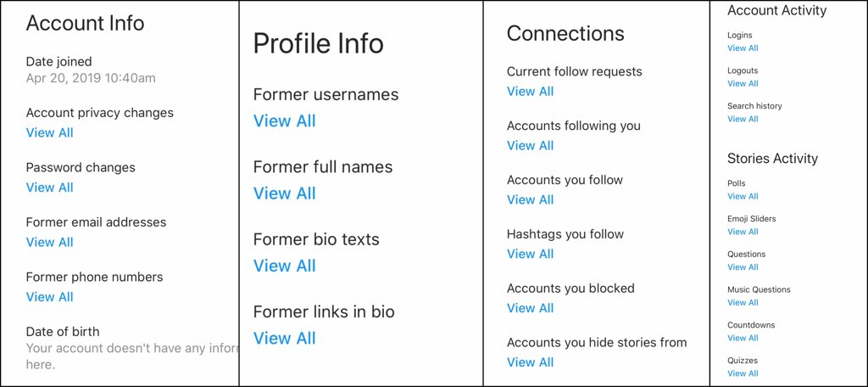View all Password changes
This screenshot has width=868, height=387.
click(49, 188)
